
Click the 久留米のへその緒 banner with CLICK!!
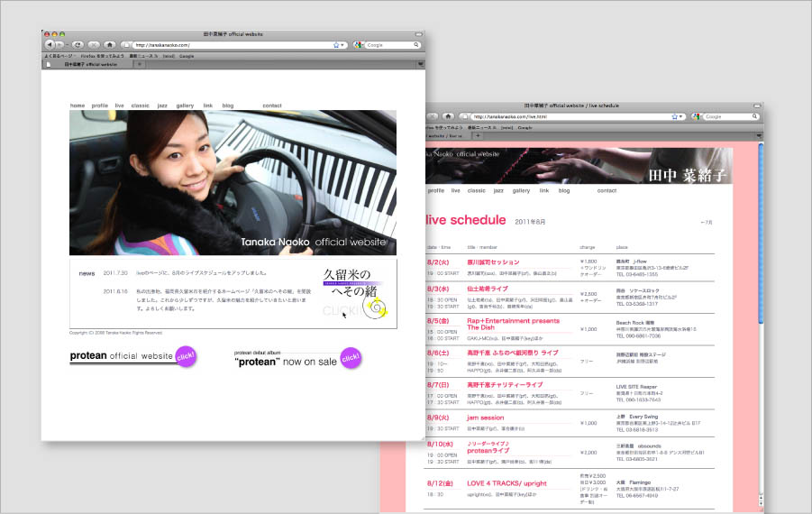coord(354,293)
